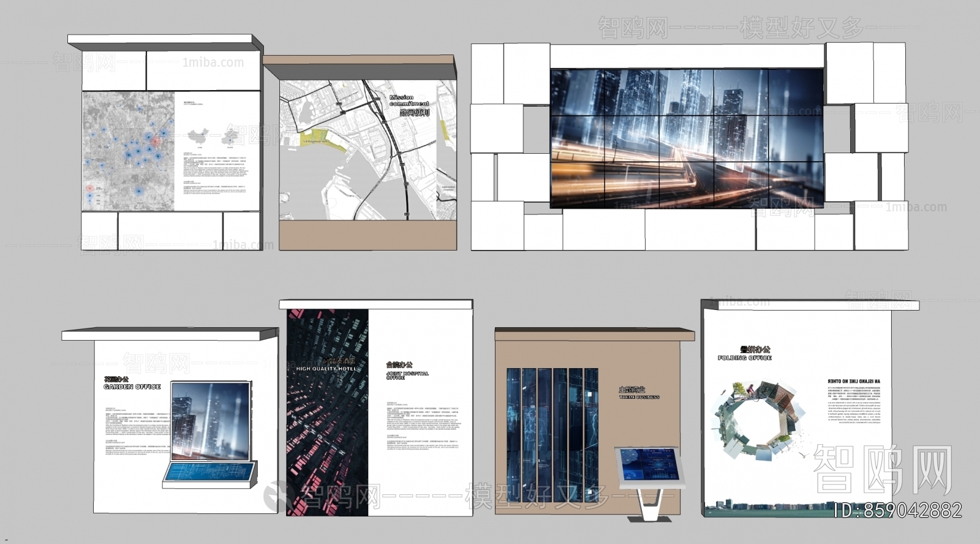Click the ID:859042882 text
Screen dimensions: 980x544
pyautogui.click(x=897, y=510)
